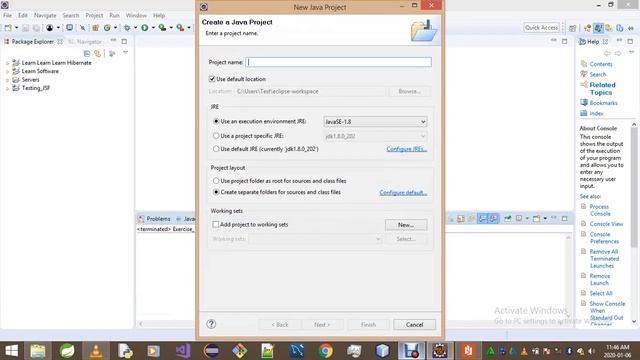Switch to the Navigator tab
Viewport: 640px width, 360px height.
[85, 42]
